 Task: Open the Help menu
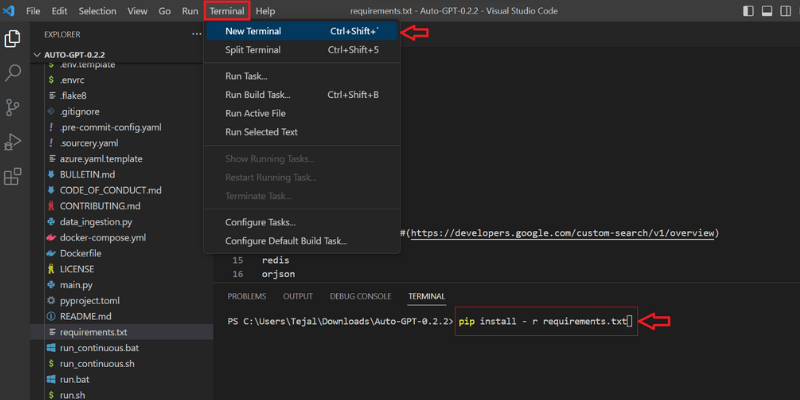click(x=265, y=11)
